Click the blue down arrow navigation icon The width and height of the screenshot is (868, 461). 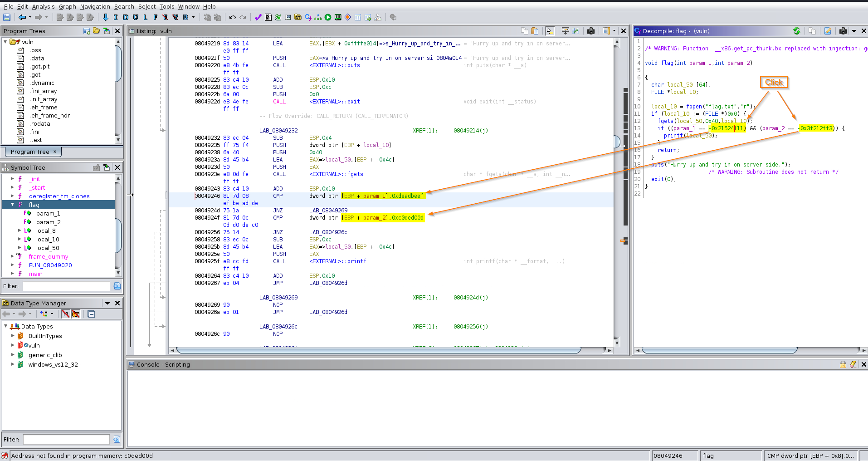pos(106,17)
